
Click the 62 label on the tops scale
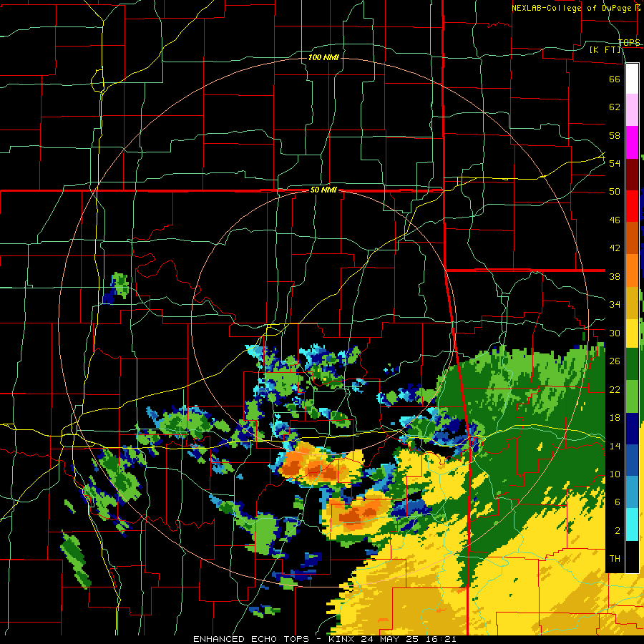pos(615,107)
